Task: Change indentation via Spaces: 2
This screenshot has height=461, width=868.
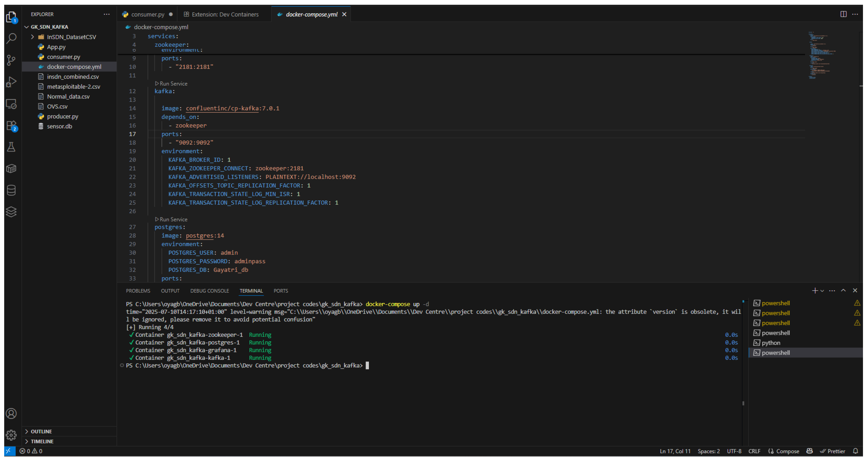Action: (709, 451)
